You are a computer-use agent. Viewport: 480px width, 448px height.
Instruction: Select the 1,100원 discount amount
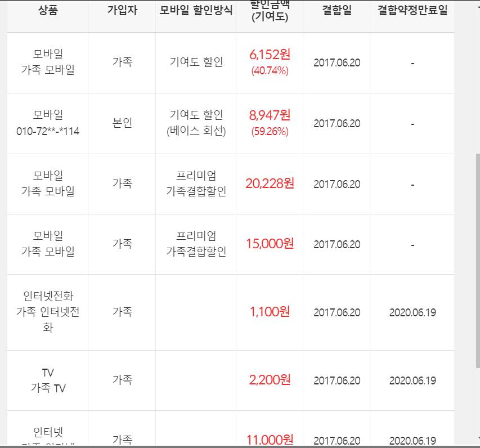(x=270, y=311)
